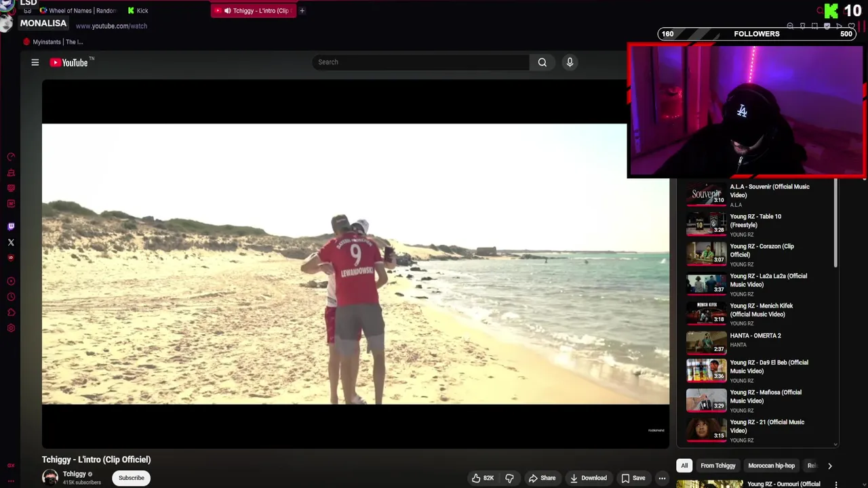868x488 pixels.
Task: Open Young RZ - Da9 El Beb thumbnail
Action: click(x=706, y=370)
